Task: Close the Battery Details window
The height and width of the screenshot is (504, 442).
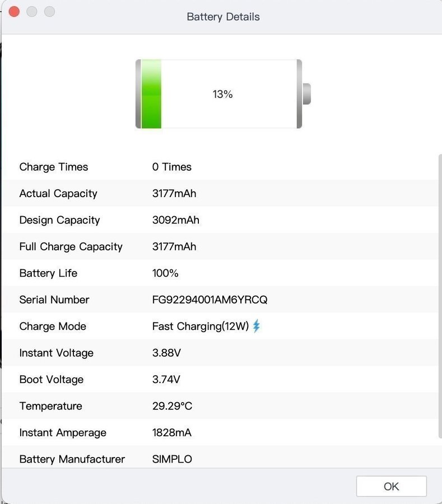Action: (x=15, y=12)
